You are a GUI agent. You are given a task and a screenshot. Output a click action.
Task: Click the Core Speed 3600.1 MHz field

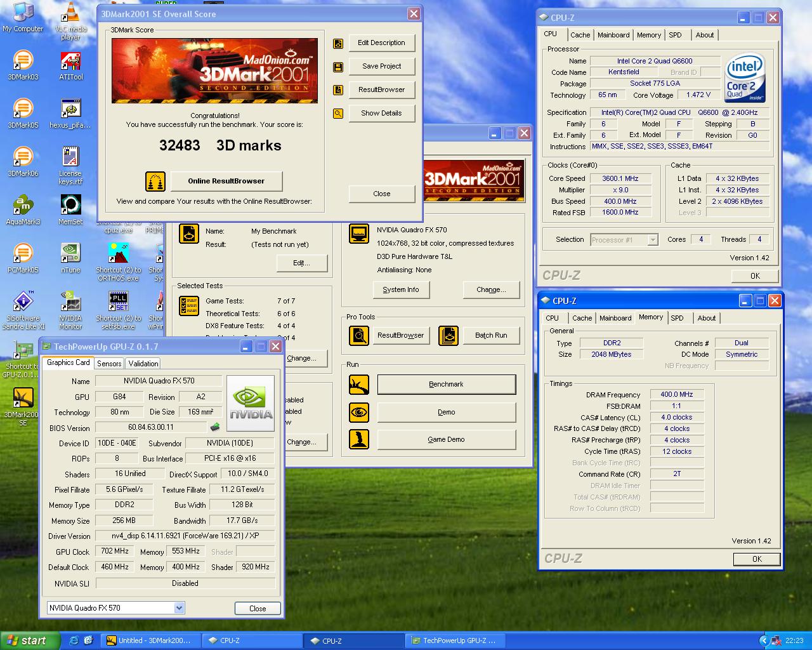[620, 178]
